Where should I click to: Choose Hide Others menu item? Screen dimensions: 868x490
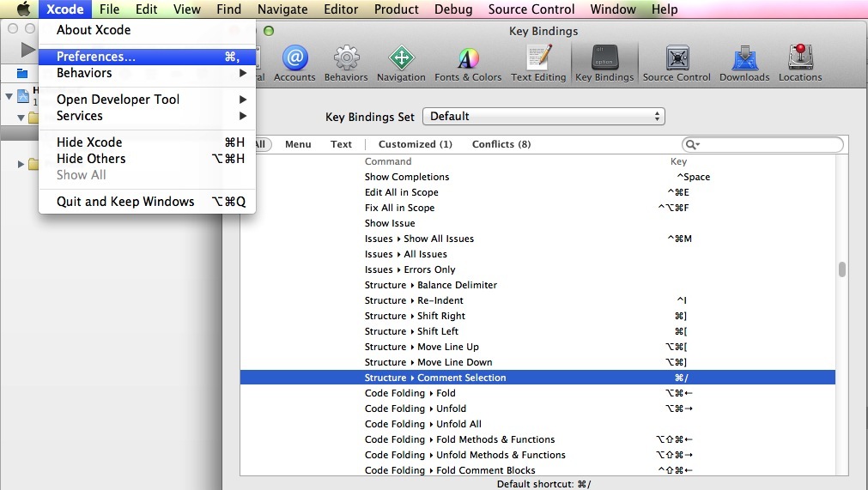(148, 159)
